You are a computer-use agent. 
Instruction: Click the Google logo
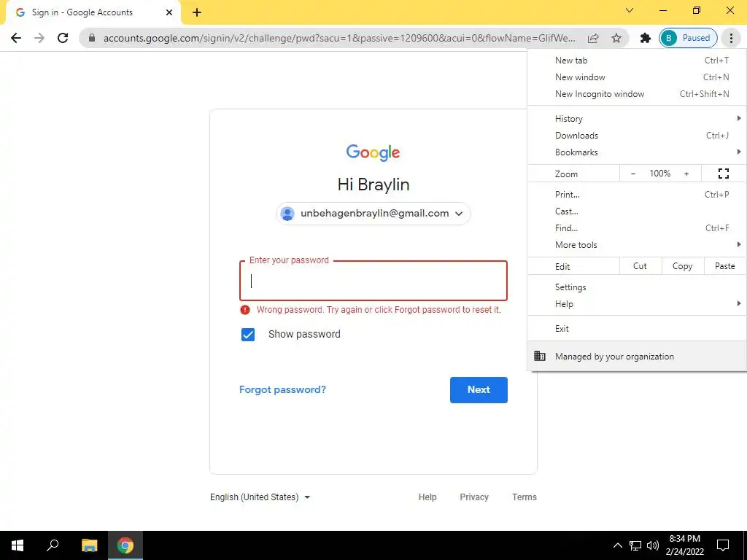tap(373, 152)
